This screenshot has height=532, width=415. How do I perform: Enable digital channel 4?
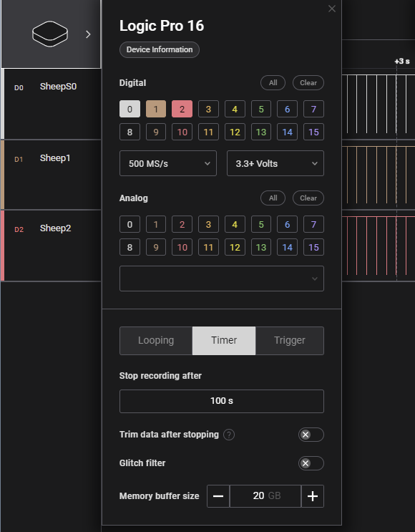tap(235, 109)
